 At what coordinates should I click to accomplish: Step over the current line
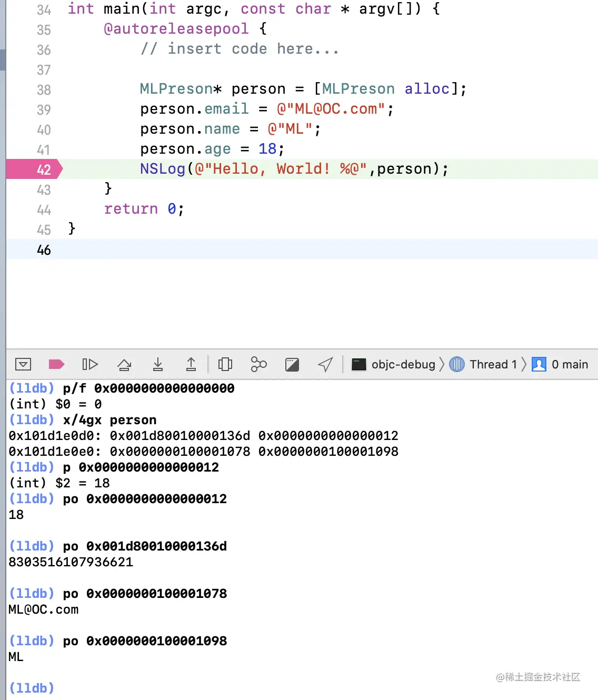click(x=124, y=364)
